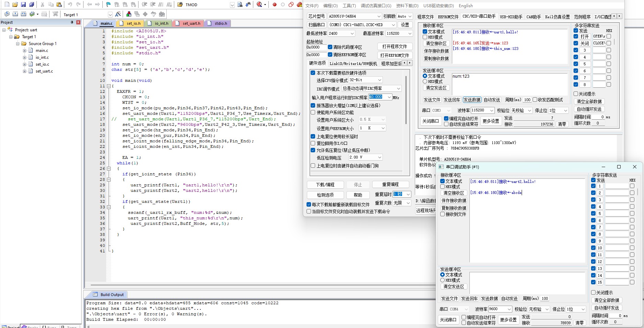Click the 检测选项 button

[325, 195]
